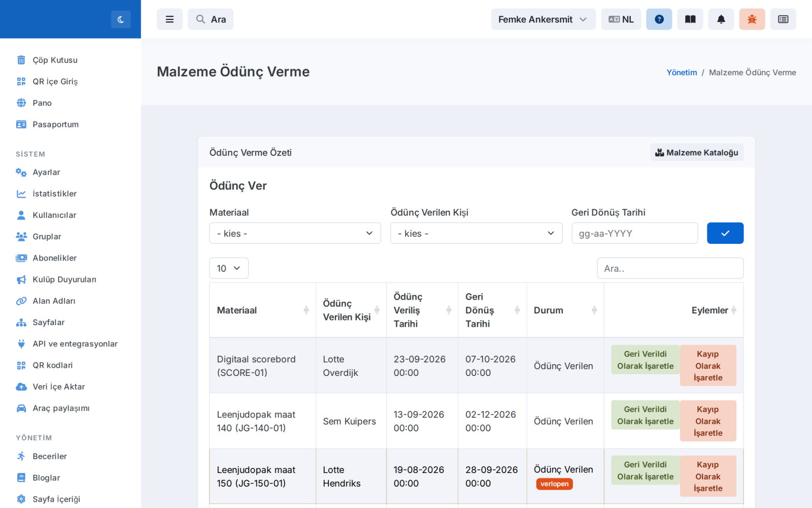This screenshot has height=508, width=812.
Task: Open the Femke Ankersmit user dropdown
Action: click(543, 19)
